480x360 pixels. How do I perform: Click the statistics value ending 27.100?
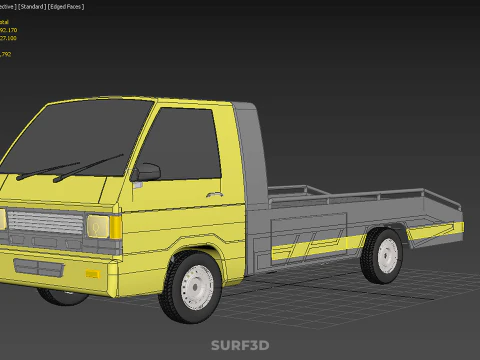(8, 38)
